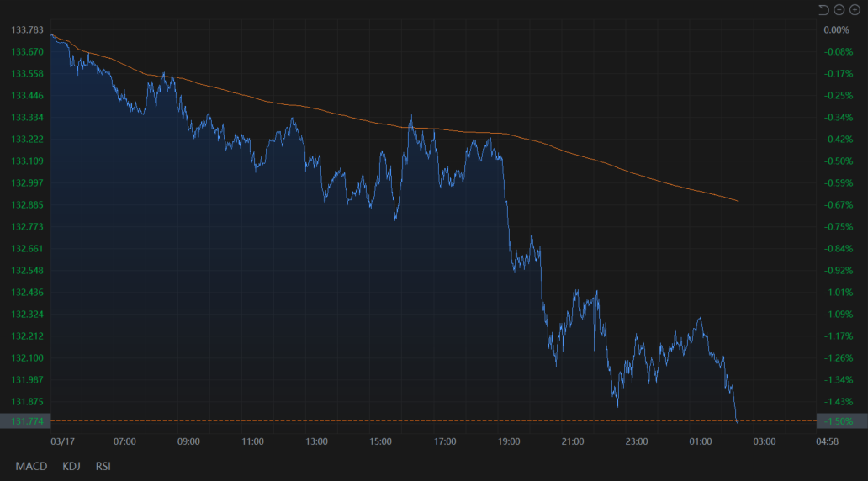
Task: Click the current price label 131.774
Action: click(x=25, y=421)
